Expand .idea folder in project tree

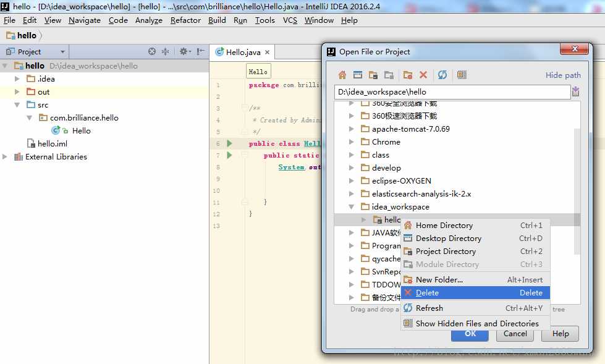pyautogui.click(x=17, y=78)
